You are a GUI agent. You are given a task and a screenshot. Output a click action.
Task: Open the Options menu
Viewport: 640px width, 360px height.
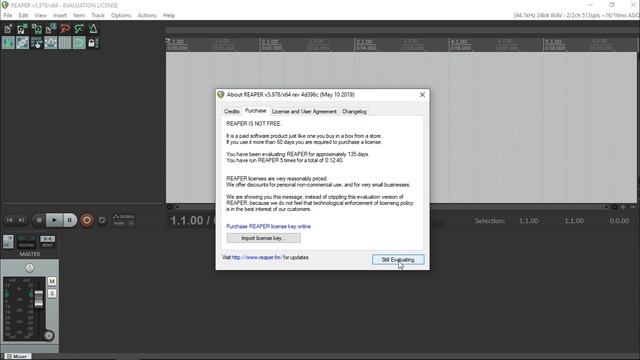click(121, 16)
